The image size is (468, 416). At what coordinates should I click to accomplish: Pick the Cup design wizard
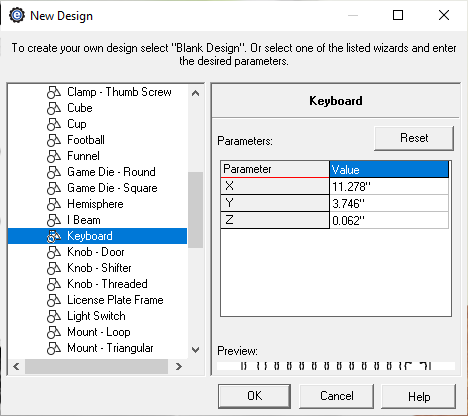pos(77,124)
